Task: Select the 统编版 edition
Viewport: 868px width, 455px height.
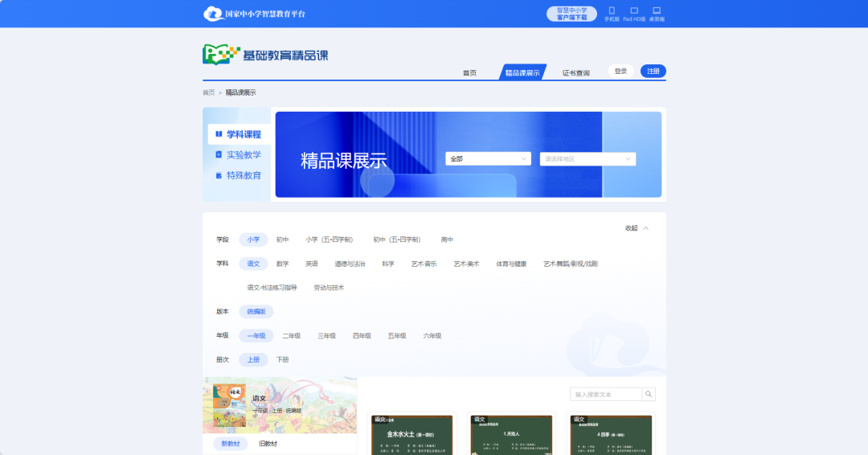Action: tap(256, 312)
